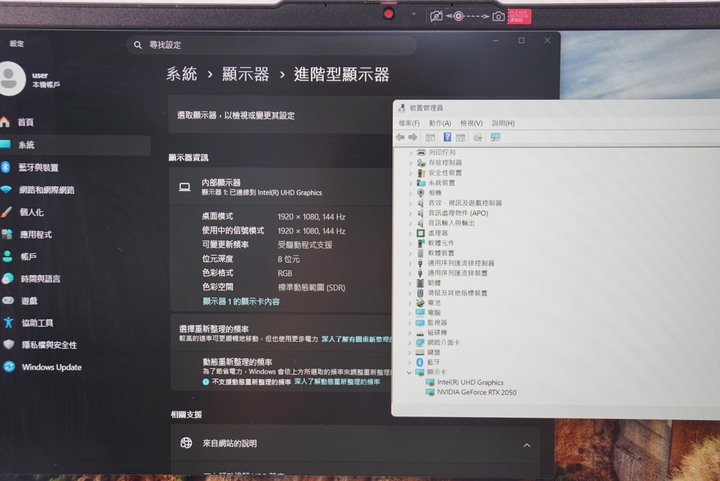
Task: Click the Forward arrow in Device Manager toolbar
Action: click(x=413, y=137)
